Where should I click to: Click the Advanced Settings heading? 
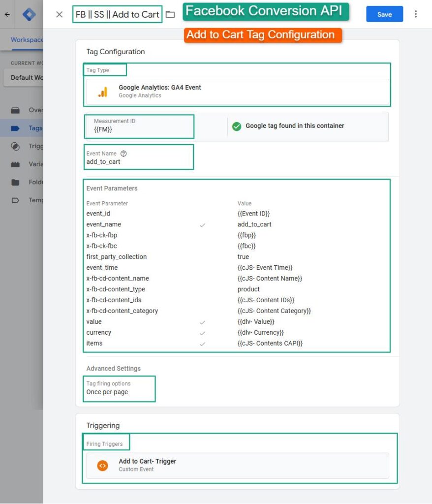click(x=114, y=369)
